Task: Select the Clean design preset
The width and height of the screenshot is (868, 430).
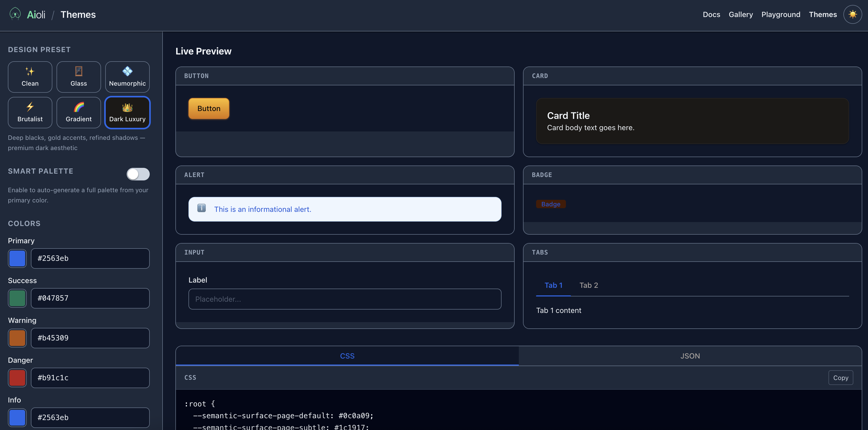Action: pos(30,77)
